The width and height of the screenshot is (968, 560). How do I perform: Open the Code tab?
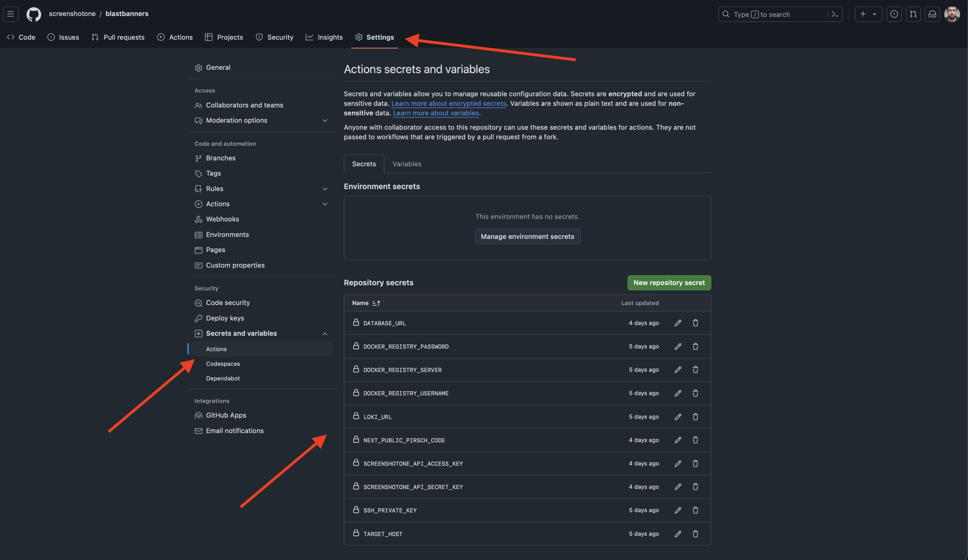point(21,37)
